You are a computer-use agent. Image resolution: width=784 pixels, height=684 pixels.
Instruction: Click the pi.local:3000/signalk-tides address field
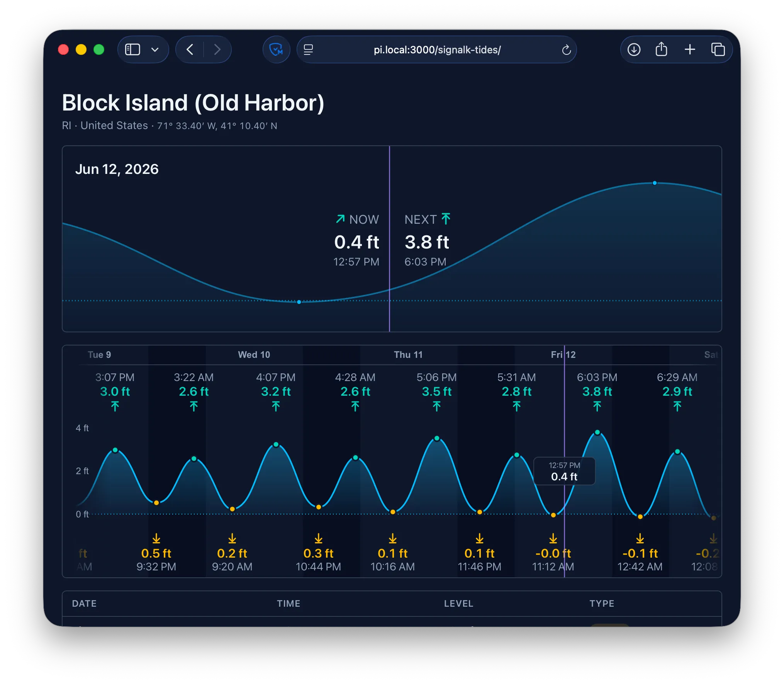[x=437, y=49]
